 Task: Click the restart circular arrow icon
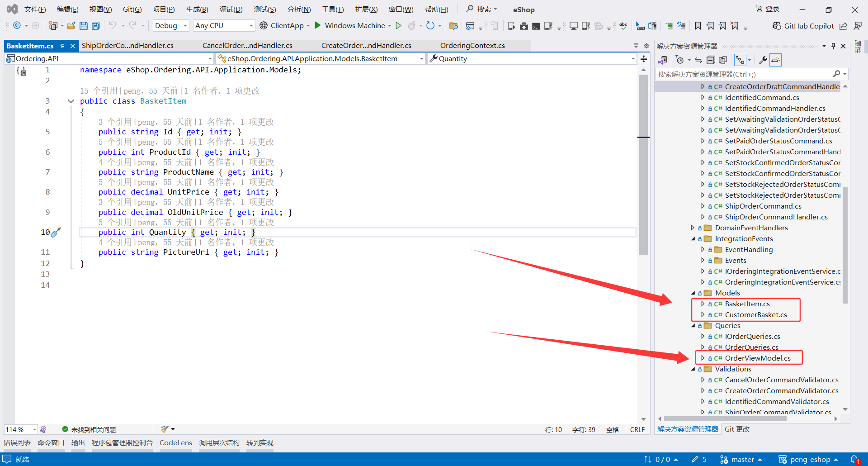point(430,26)
